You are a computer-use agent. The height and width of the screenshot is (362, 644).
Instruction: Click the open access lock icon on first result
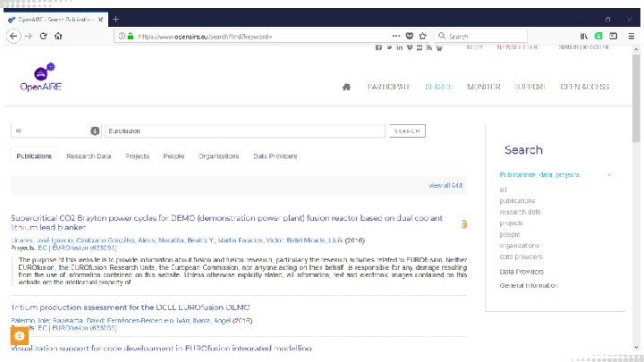click(463, 224)
